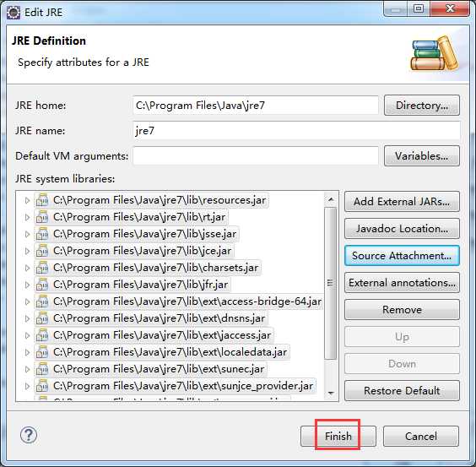Expand the sunjce_provider.jar tree node
This screenshot has width=476, height=467.
coord(27,386)
